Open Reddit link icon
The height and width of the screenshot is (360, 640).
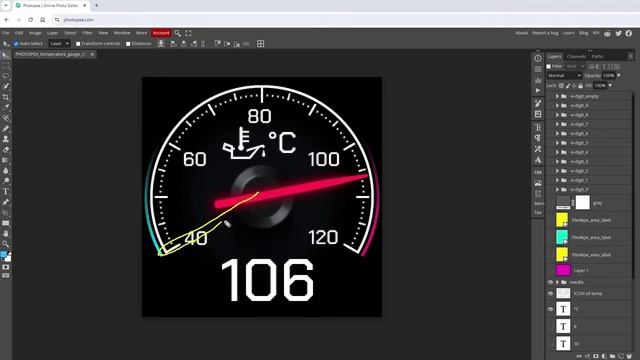[607, 33]
